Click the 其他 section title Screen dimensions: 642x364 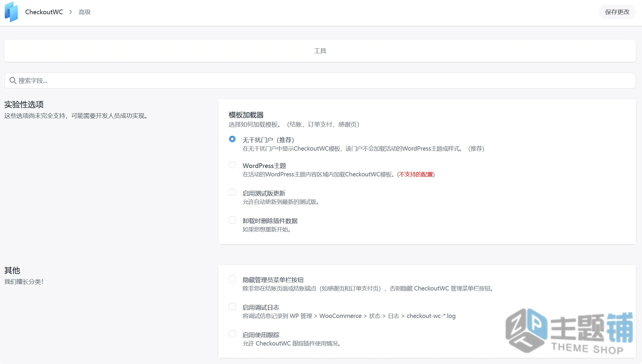(12, 270)
